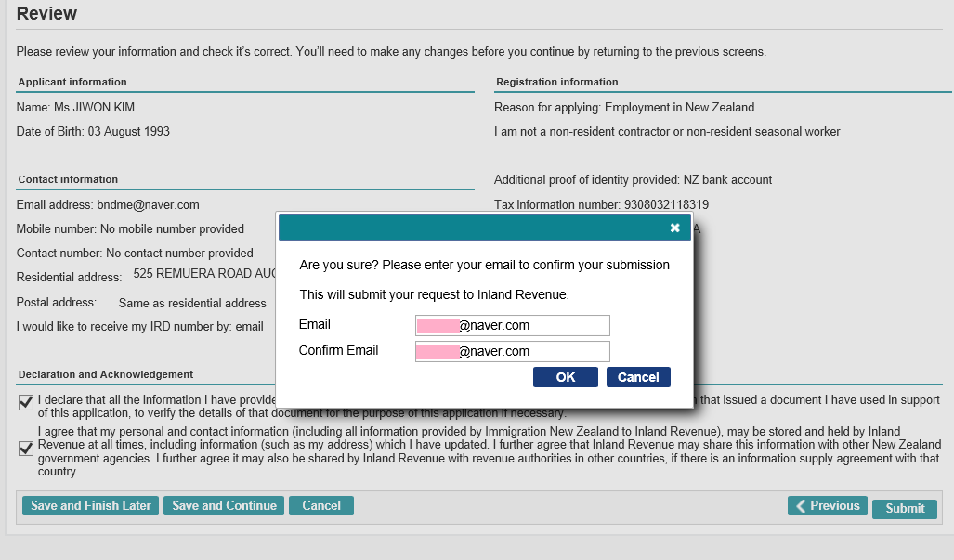Click the Save and Continue button
This screenshot has height=560, width=954.
224,506
